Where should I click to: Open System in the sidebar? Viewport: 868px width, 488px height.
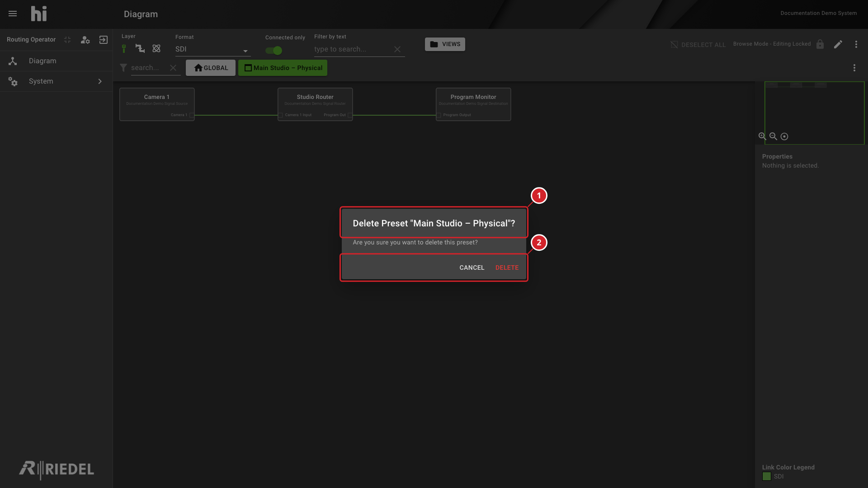pyautogui.click(x=57, y=81)
